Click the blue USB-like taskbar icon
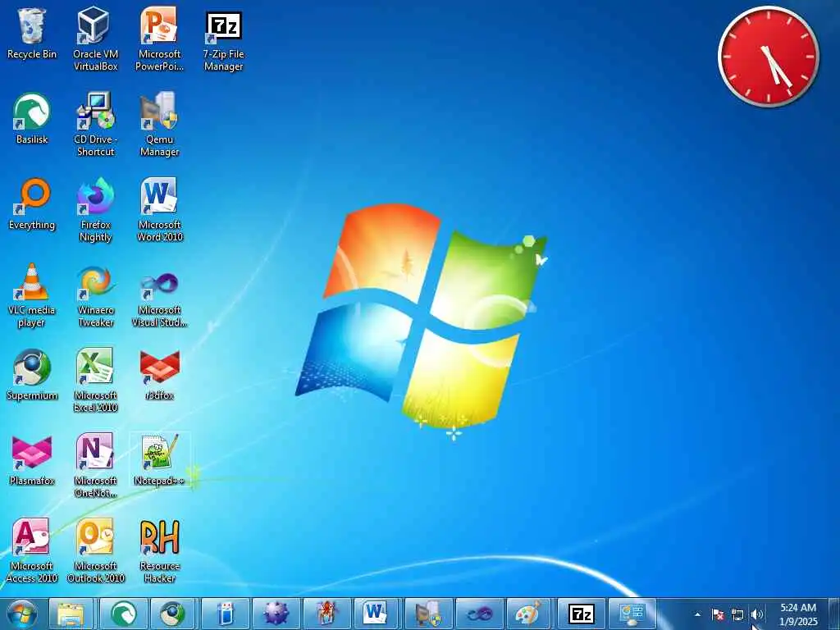The height and width of the screenshot is (630, 840). (x=224, y=614)
